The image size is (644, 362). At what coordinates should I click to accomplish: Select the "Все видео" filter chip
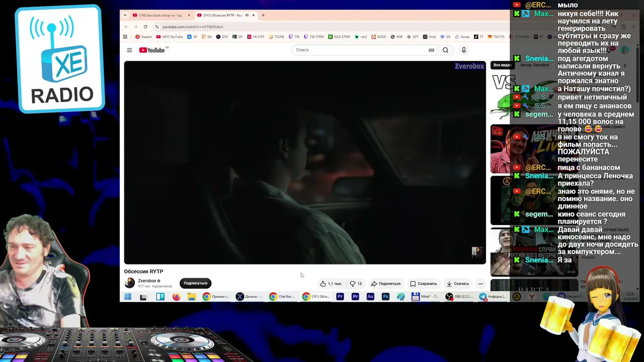tap(502, 65)
